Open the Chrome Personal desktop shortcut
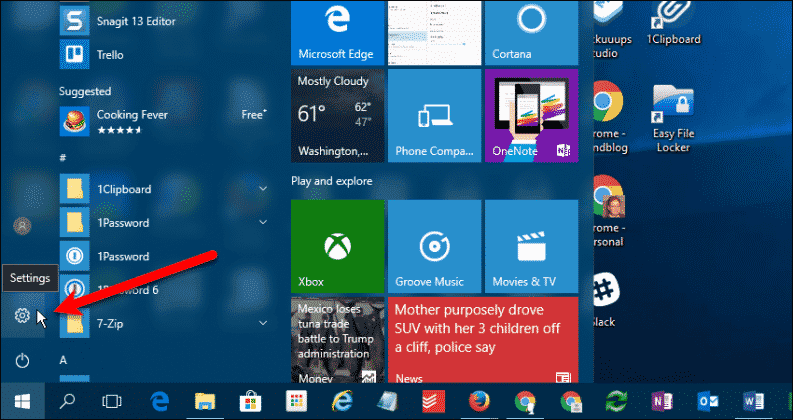 608,212
